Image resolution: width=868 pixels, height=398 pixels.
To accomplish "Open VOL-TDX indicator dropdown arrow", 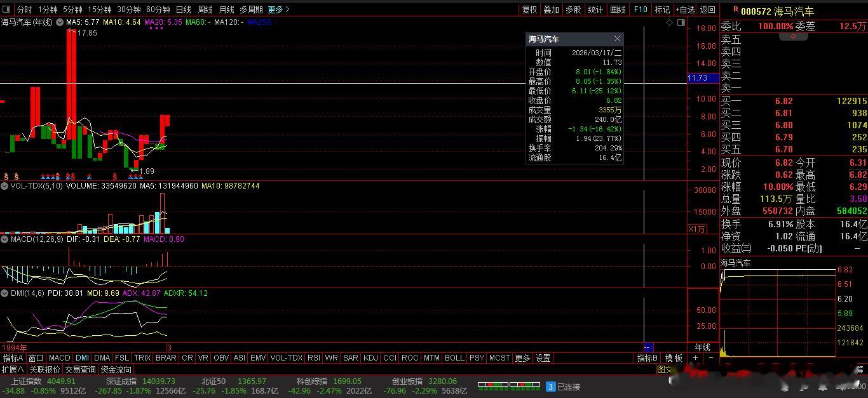I will [4, 186].
